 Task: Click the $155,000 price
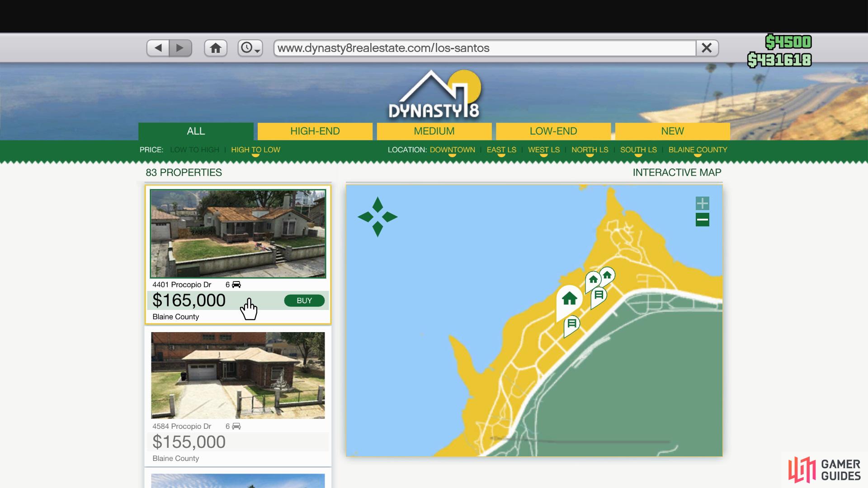click(x=189, y=442)
